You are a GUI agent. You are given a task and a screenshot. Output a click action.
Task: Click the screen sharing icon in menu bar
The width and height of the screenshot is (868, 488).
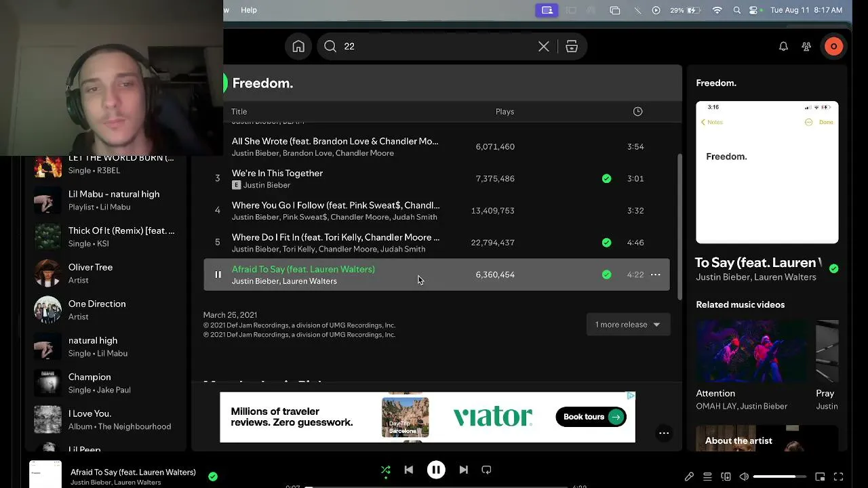(547, 10)
